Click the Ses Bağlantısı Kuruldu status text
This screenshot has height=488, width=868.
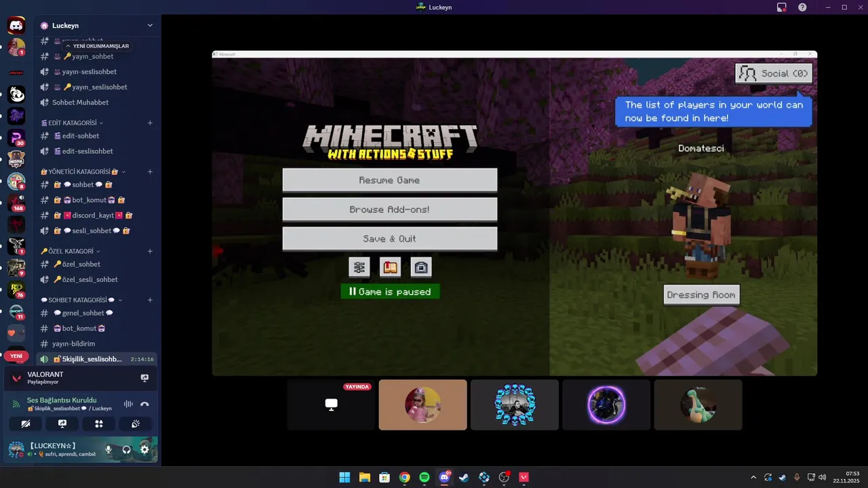[62, 400]
